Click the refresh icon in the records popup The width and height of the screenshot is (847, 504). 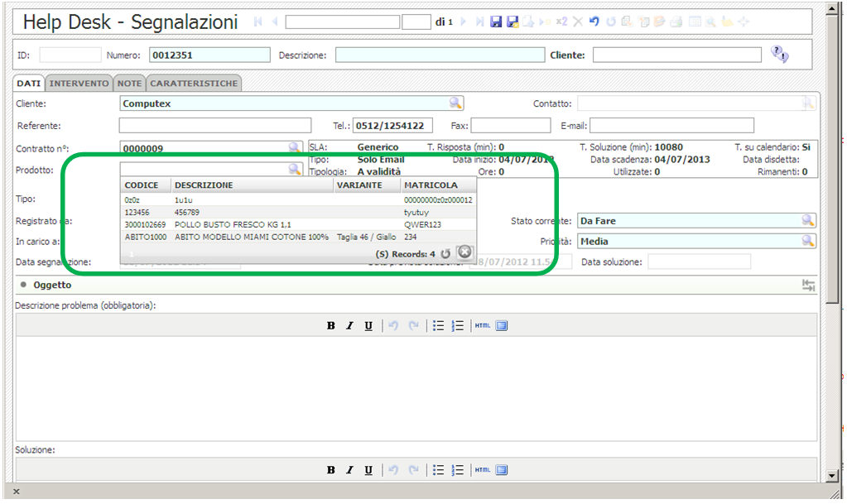click(x=445, y=253)
